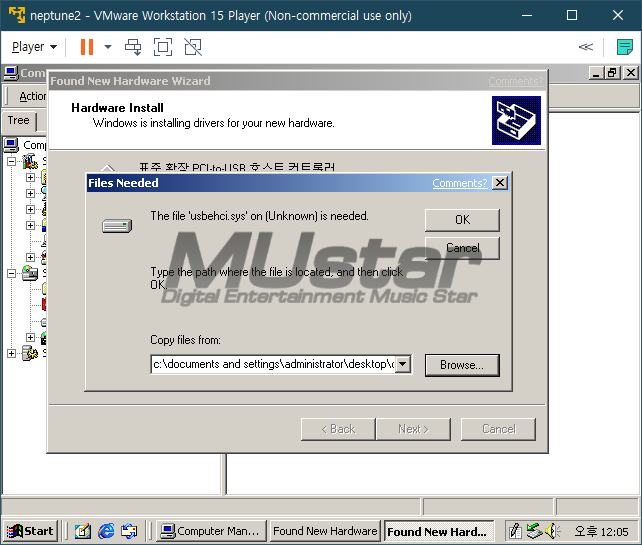
Task: Launch Internet Explorer from quick launch
Action: pos(106,531)
